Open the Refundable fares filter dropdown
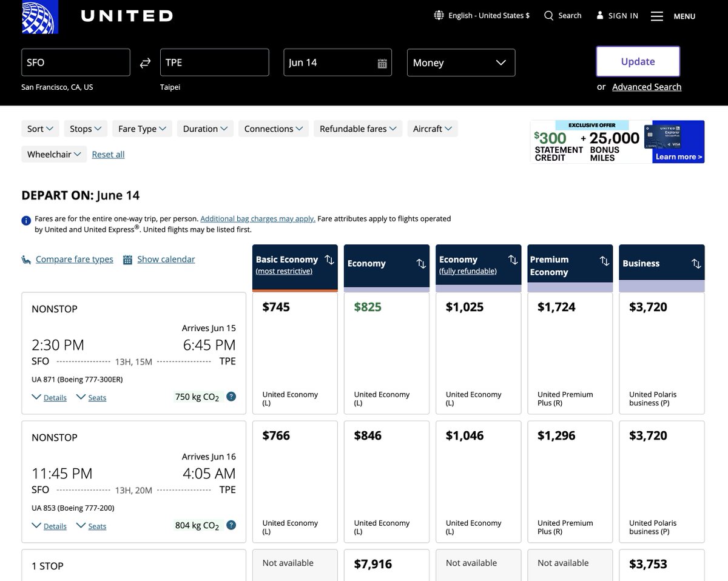The height and width of the screenshot is (581, 728). 358,129
